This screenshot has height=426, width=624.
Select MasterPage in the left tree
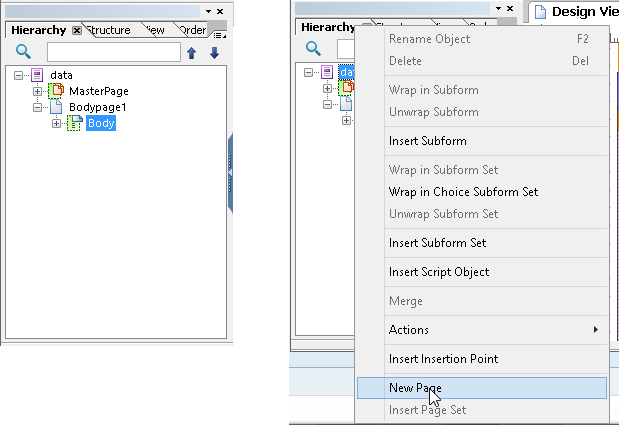point(99,91)
